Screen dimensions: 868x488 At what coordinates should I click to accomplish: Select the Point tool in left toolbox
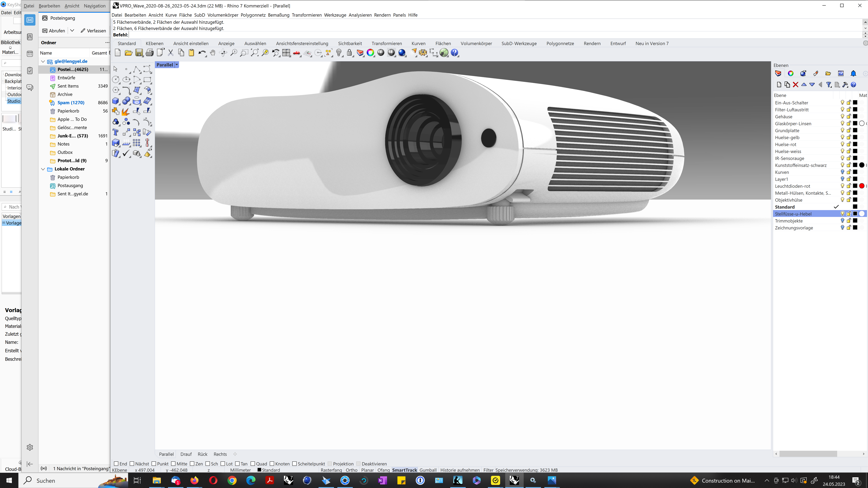point(126,69)
